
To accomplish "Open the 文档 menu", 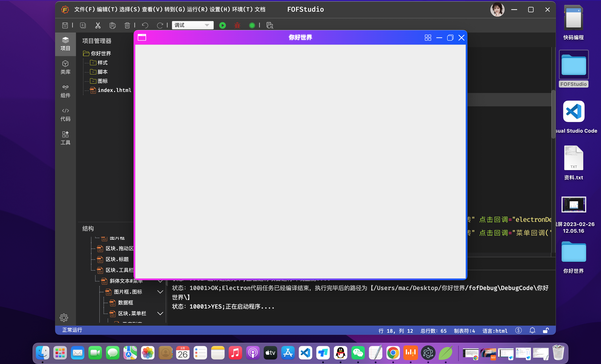I will [260, 9].
